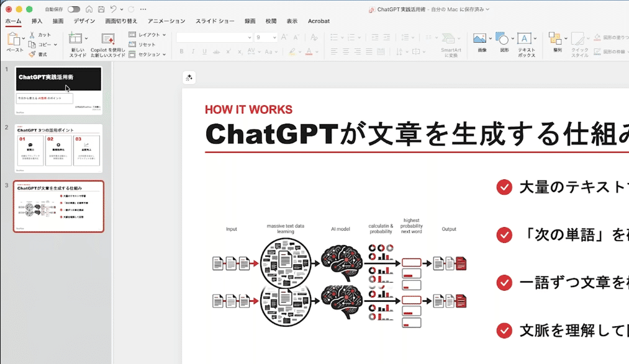Click the clear formatting icon
Image resolution: width=629 pixels, height=364 pixels.
point(314,37)
